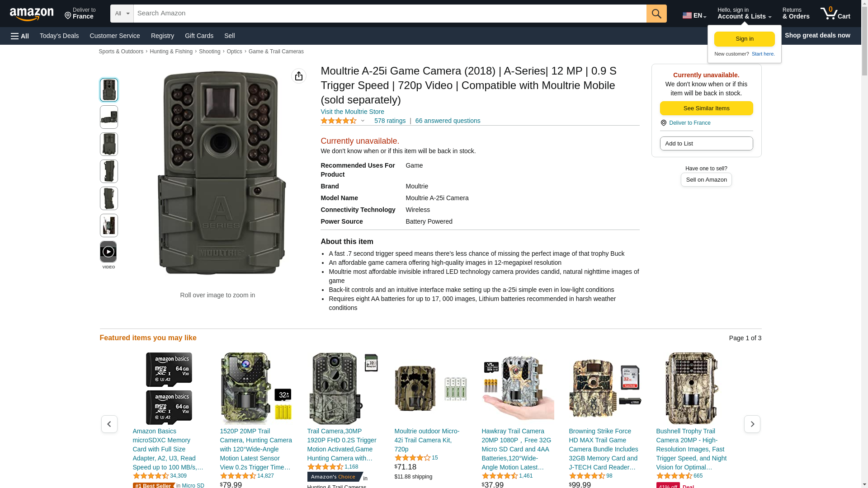The height and width of the screenshot is (488, 868).
Task: Click the yellow Sign in button
Action: coord(745,39)
